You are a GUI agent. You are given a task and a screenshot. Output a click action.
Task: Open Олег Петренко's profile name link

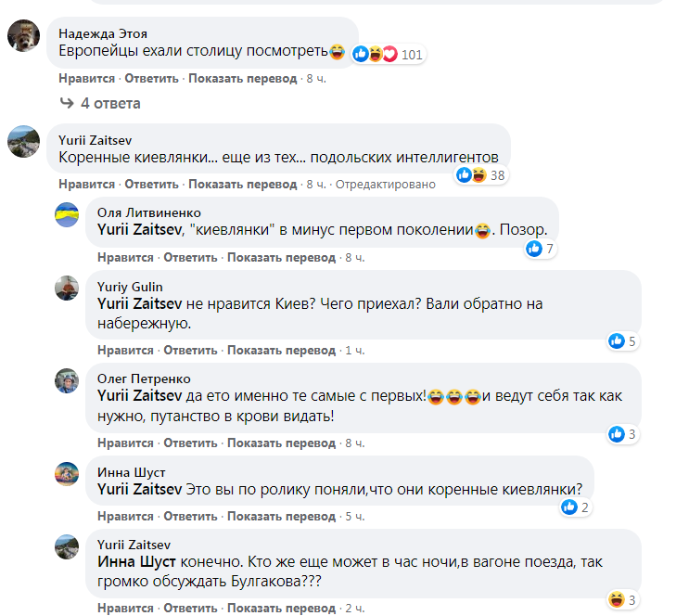(x=144, y=379)
